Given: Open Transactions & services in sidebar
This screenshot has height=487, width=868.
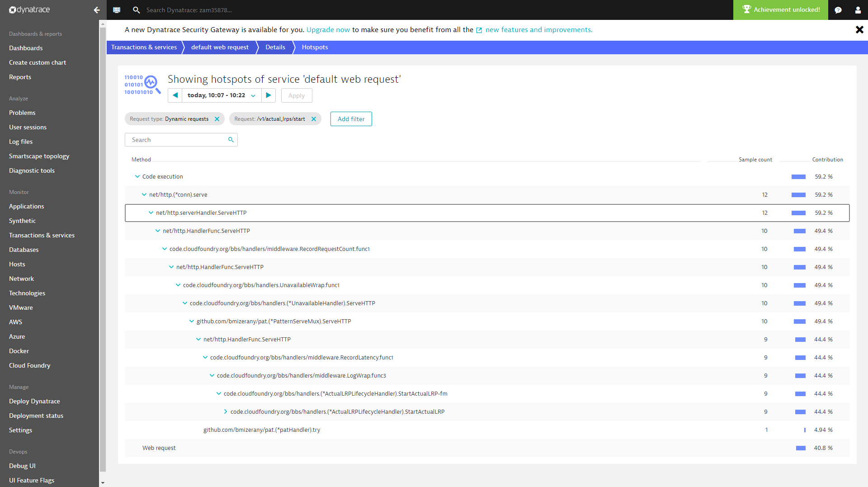Looking at the screenshot, I should (x=42, y=236).
